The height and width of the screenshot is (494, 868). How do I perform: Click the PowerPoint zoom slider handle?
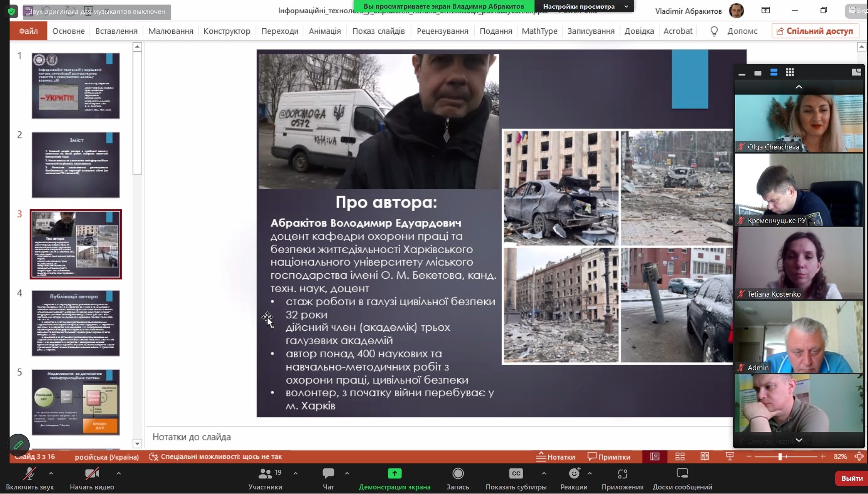780,457
